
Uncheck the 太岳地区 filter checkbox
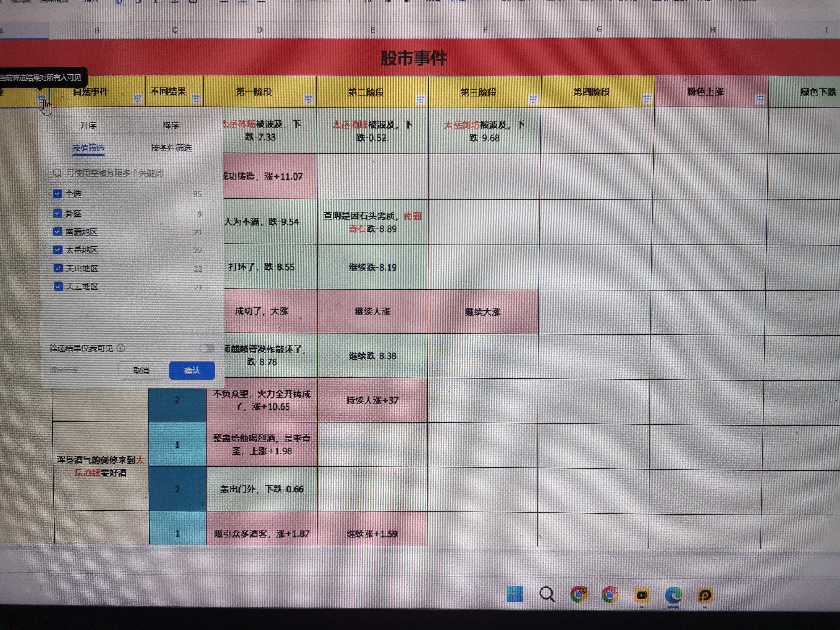[58, 250]
